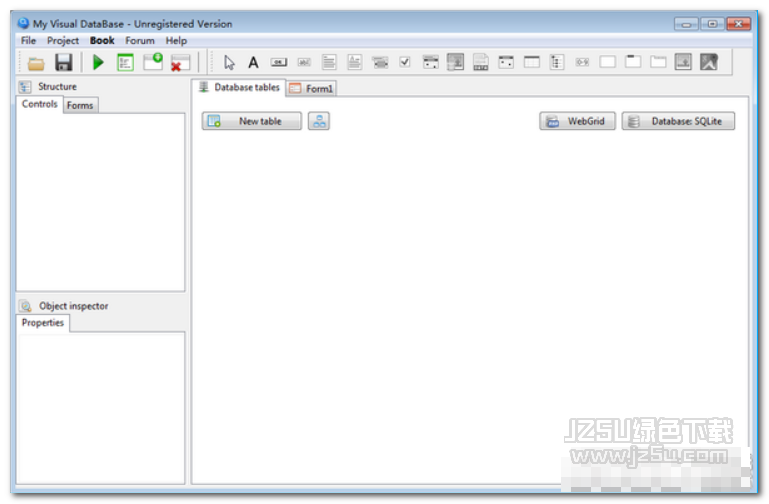Image resolution: width=769 pixels, height=504 pixels.
Task: Select the Label tool (letter A)
Action: point(253,62)
